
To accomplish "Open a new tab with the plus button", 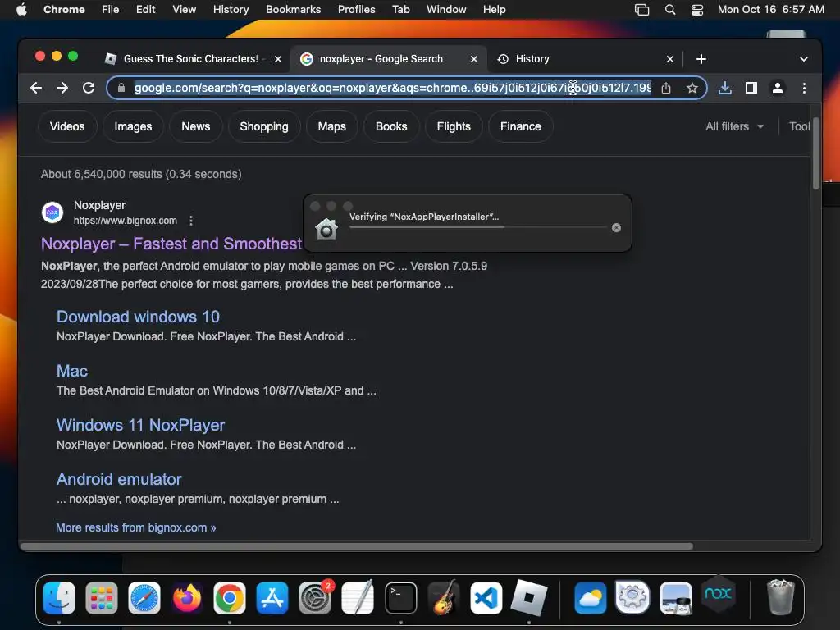I will [701, 59].
